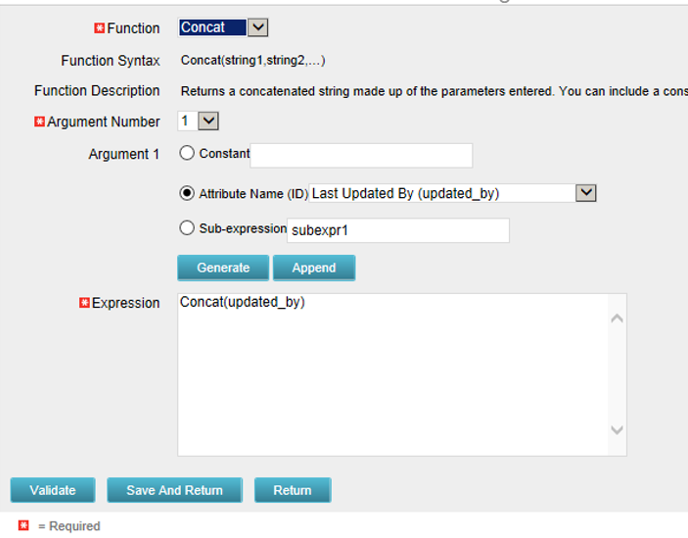This screenshot has height=538, width=688.
Task: Click the required icon beside Expression
Action: 84,303
